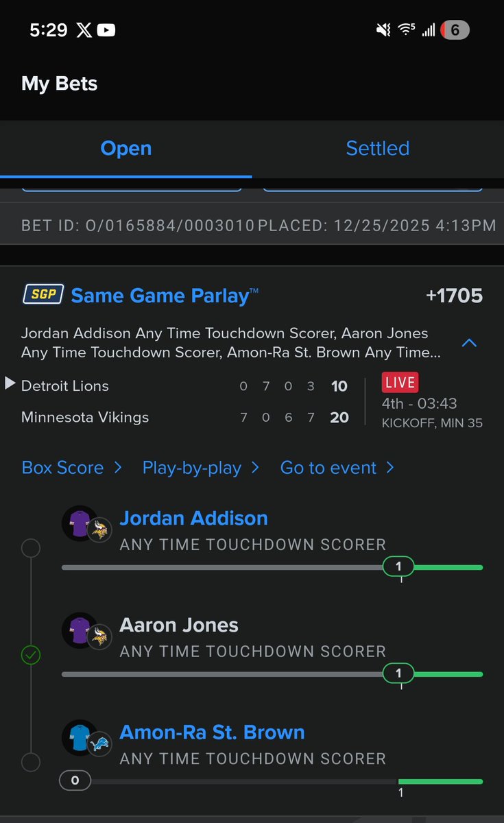Screen dimensions: 504x823
Task: Tap the green check circle for Aaron Jones
Action: (31, 655)
